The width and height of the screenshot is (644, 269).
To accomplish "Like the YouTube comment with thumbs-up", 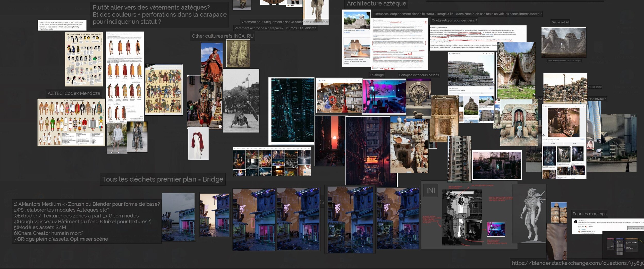I will tap(579, 227).
